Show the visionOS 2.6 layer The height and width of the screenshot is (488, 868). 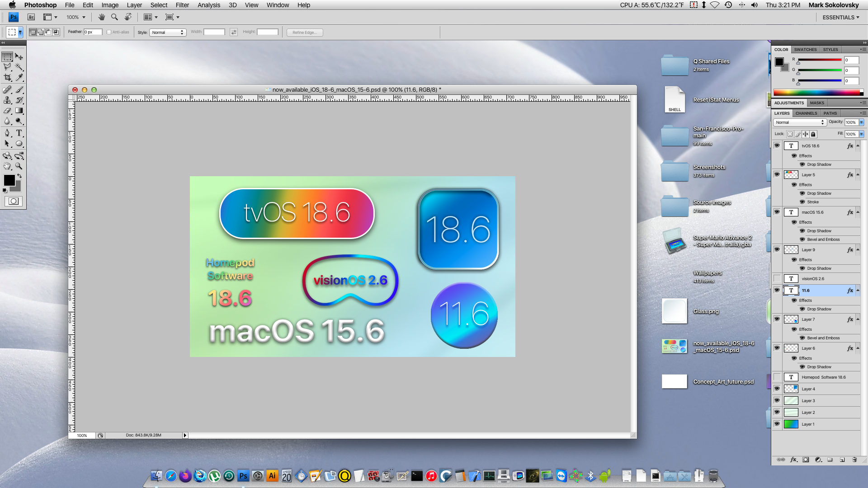click(777, 278)
